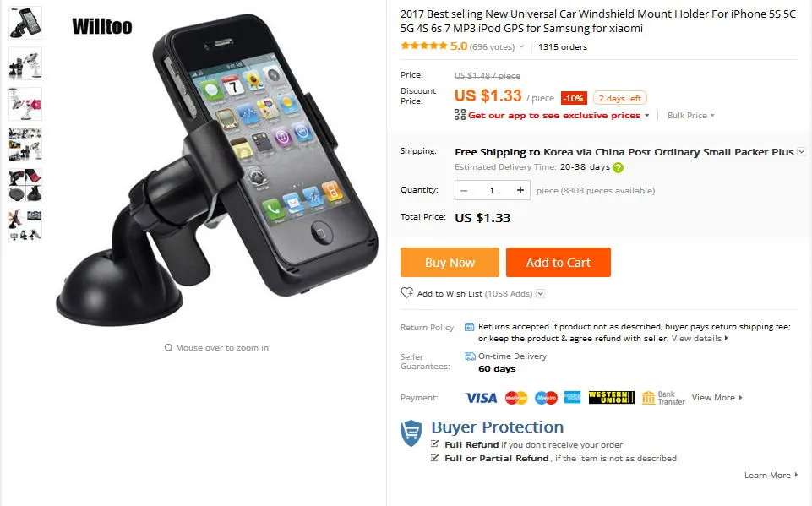Click Learn More under Buyer Protection
Viewport: 812px width, 506px height.
coord(771,475)
